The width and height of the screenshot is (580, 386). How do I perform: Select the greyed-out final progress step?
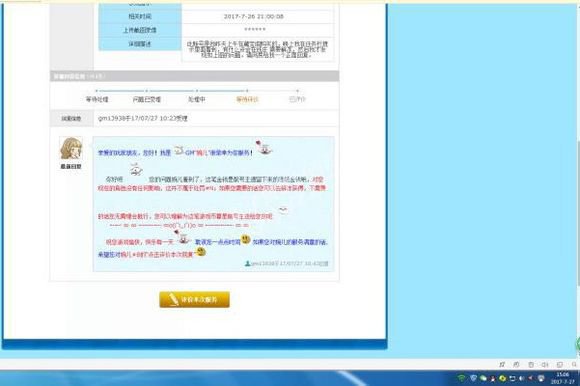coord(297,99)
